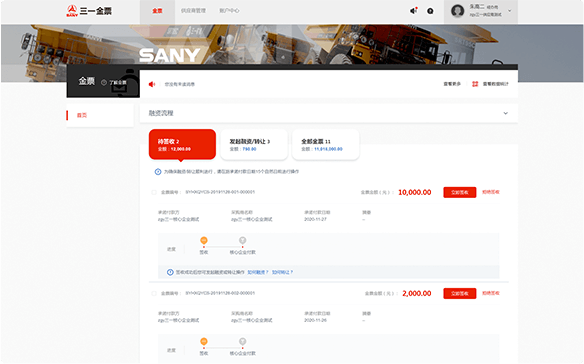Open the 供应商管理 menu tab
The image size is (584, 364).
pyautogui.click(x=193, y=11)
